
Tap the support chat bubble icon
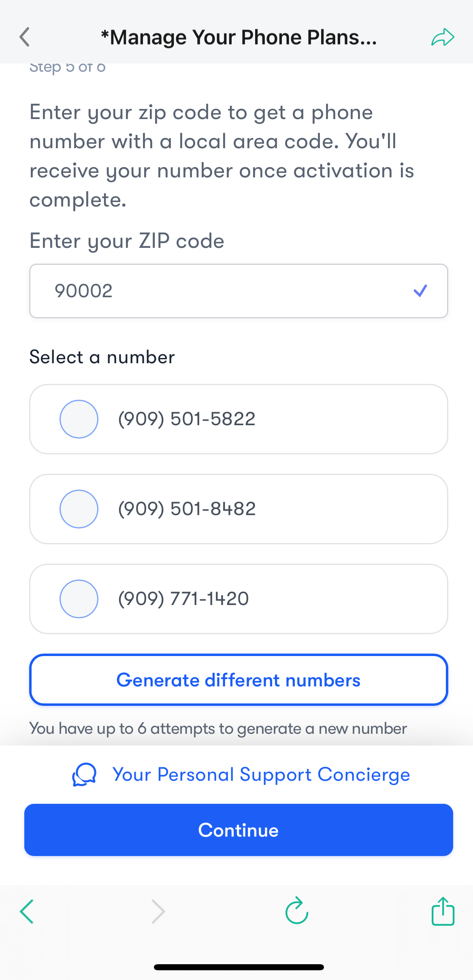point(84,775)
